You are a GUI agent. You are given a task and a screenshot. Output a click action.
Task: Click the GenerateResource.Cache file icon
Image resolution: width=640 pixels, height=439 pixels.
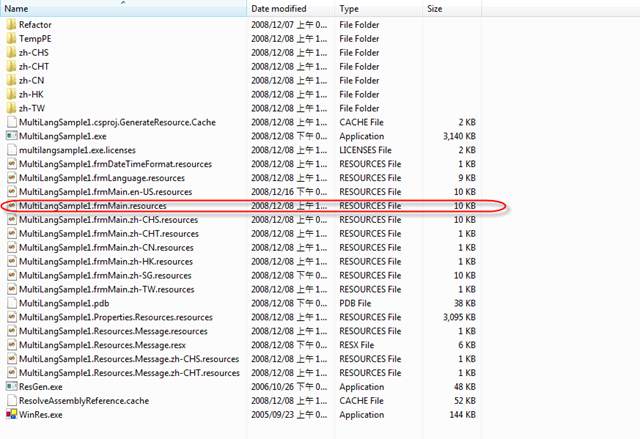12,122
